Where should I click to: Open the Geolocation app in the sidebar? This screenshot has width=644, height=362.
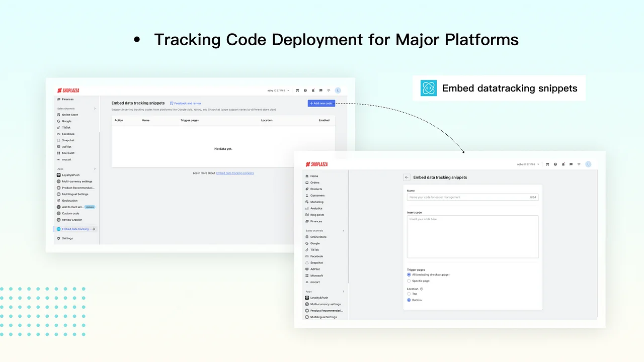(x=69, y=201)
